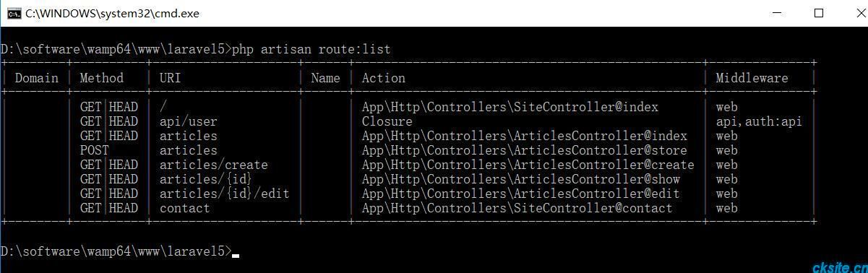Open the cmd.exe system menu icon
The height and width of the screenshot is (273, 868).
click(14, 13)
